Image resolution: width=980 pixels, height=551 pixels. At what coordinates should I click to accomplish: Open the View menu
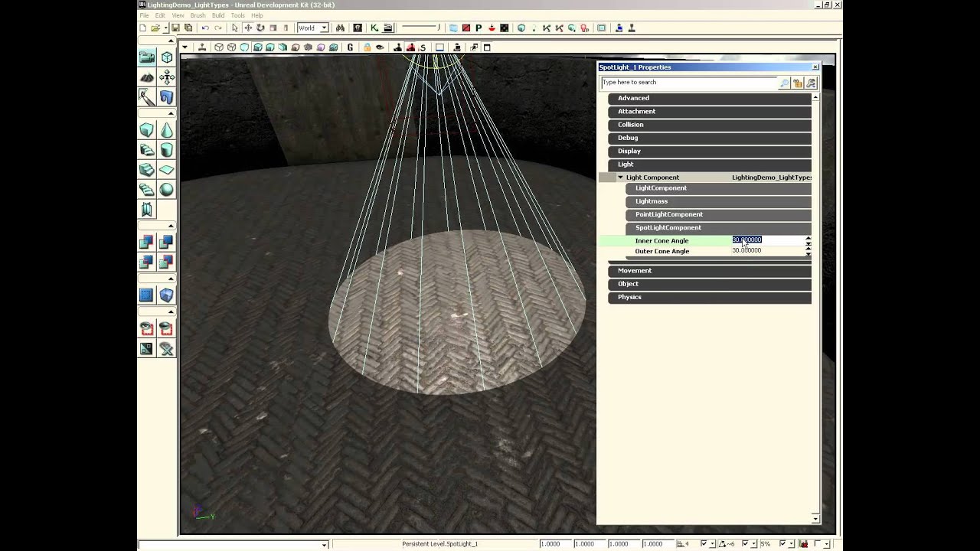(x=178, y=15)
